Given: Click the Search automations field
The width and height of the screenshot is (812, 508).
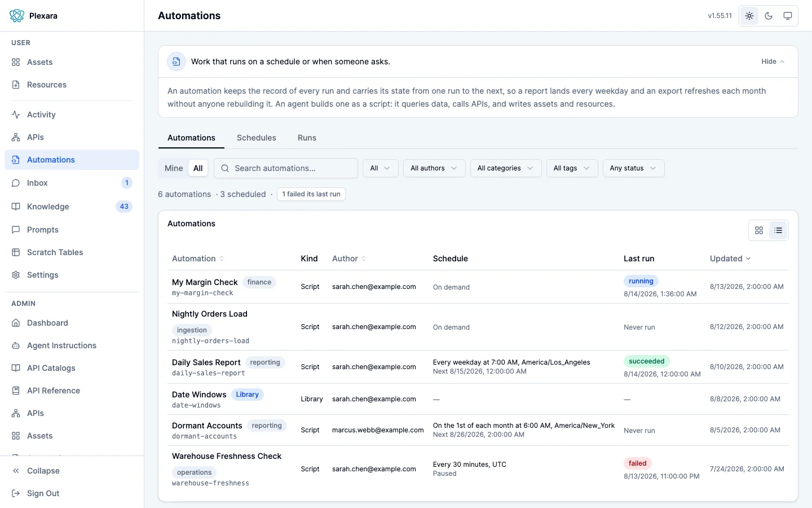Looking at the screenshot, I should tap(286, 168).
